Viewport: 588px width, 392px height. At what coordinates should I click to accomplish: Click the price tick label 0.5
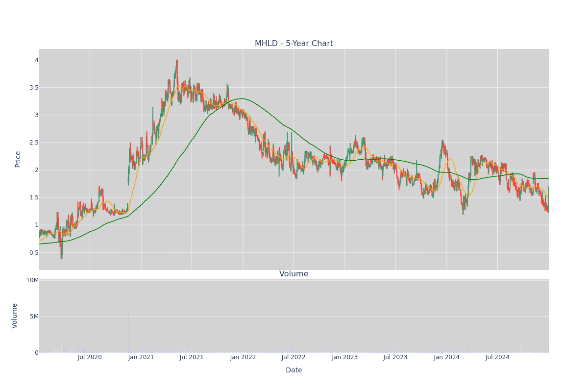[x=33, y=252]
